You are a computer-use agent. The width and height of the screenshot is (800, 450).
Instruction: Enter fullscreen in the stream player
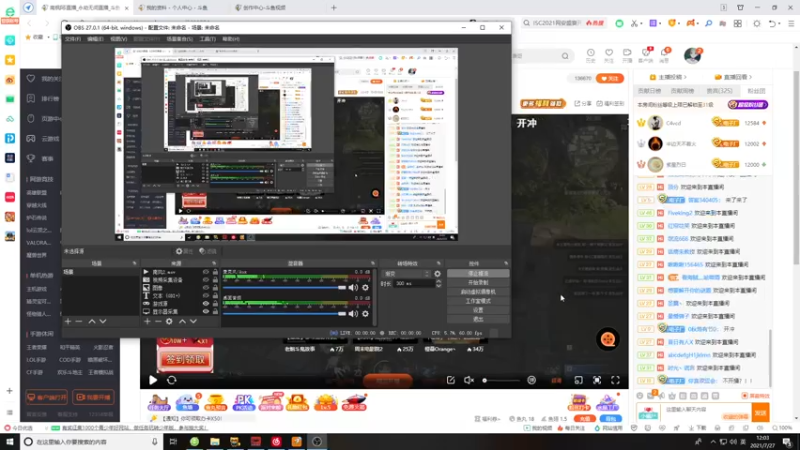coord(615,380)
